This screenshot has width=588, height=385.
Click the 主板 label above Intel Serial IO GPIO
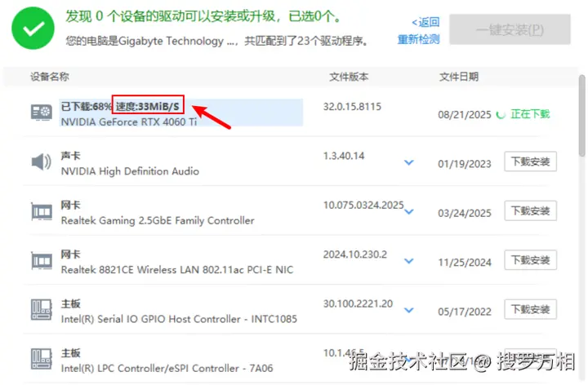(x=71, y=303)
